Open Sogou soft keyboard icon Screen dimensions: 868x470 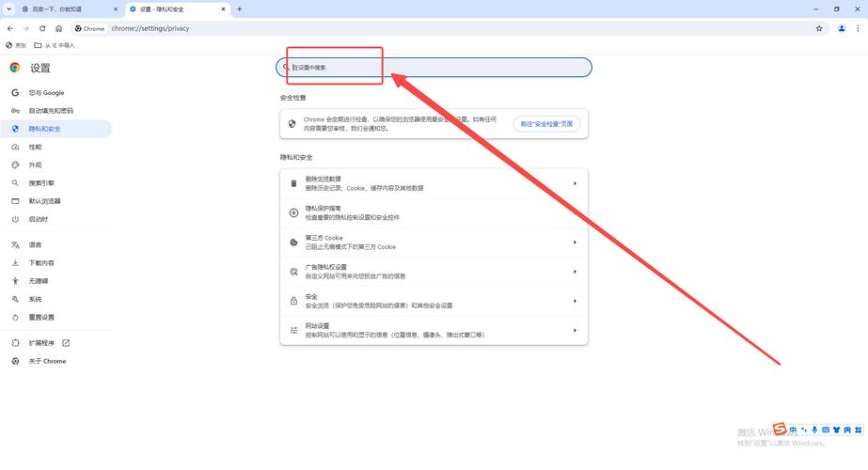point(826,430)
